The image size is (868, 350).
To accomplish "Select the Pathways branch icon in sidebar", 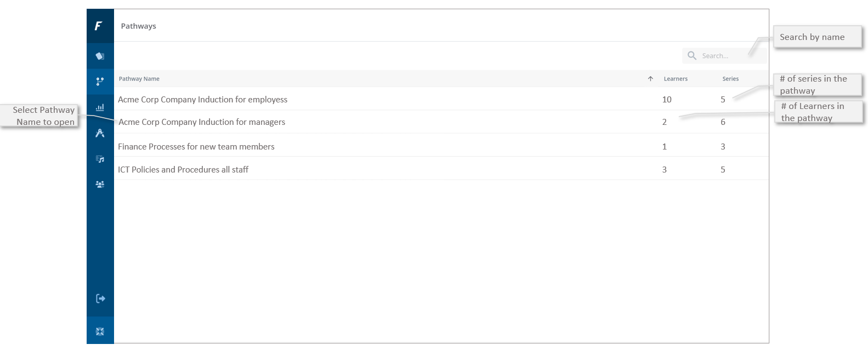I will 100,82.
